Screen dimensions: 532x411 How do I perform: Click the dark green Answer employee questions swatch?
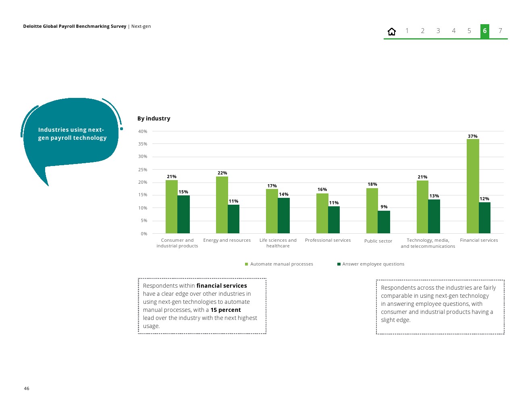[339, 264]
